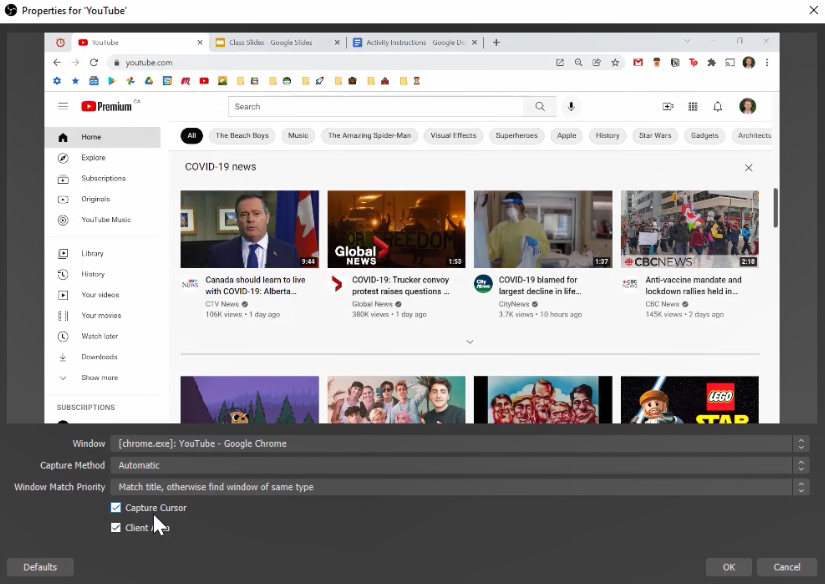
Task: Open Chrome's three-dot menu
Action: click(767, 63)
